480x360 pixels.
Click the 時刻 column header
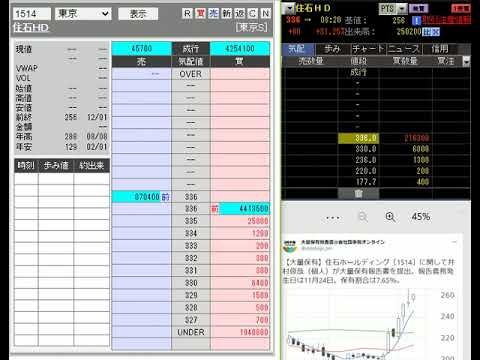[26, 166]
